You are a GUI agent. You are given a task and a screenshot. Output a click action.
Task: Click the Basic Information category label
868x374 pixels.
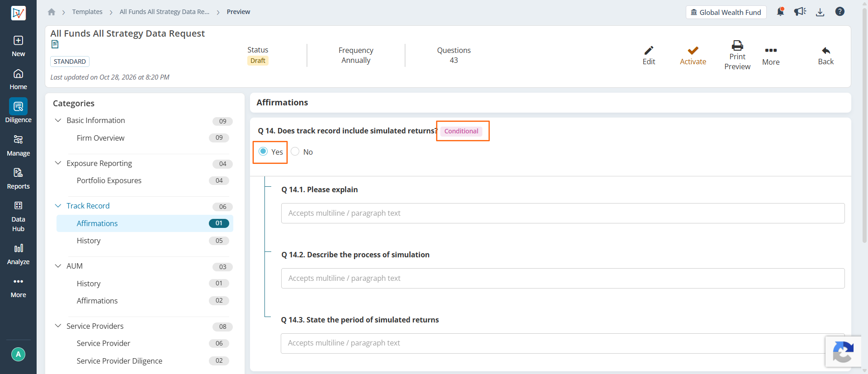pyautogui.click(x=96, y=120)
